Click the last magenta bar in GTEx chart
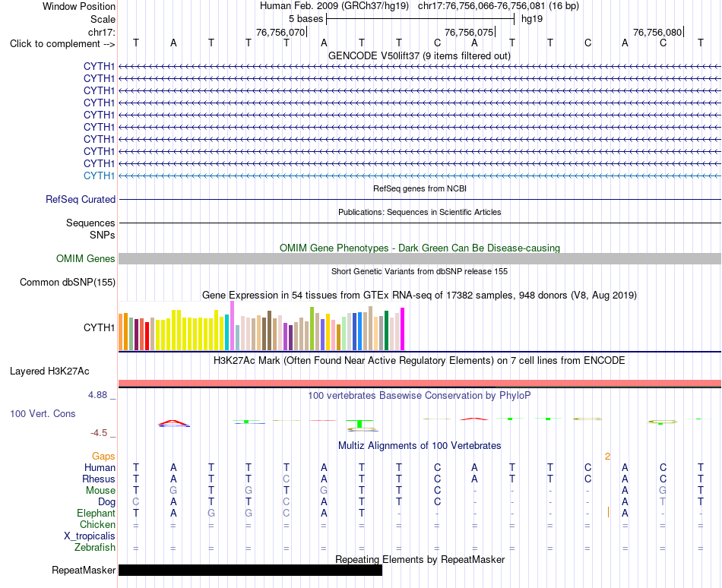Image resolution: width=722 pixels, height=588 pixels. coord(403,329)
